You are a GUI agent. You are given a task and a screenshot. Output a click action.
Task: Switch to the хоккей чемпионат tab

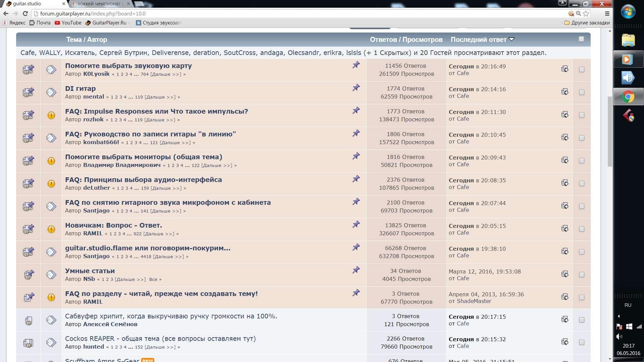(x=99, y=4)
